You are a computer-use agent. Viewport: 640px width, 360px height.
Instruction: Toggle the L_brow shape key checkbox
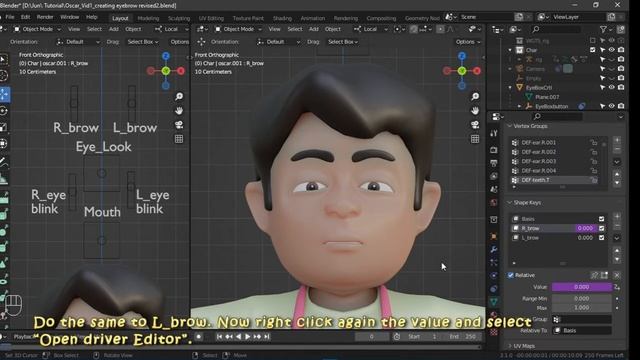[x=601, y=238]
